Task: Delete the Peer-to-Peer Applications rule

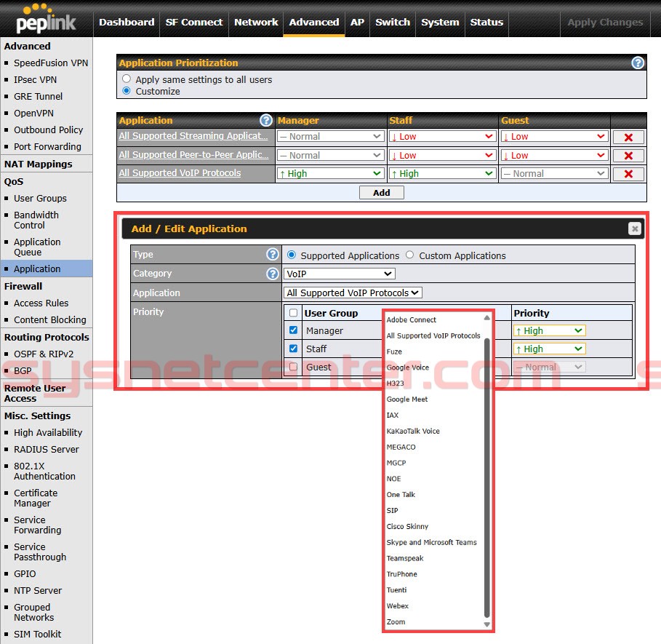Action: [x=628, y=156]
